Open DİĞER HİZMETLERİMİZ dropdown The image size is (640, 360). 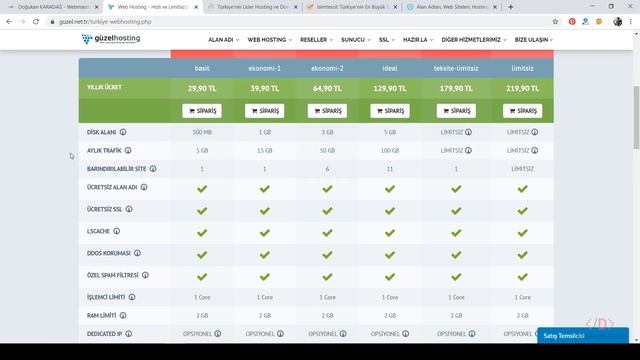tap(474, 40)
